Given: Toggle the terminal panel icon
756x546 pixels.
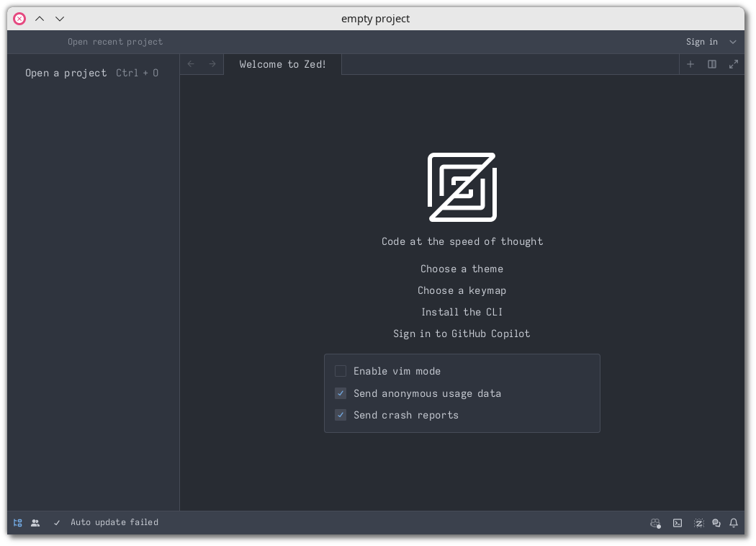Looking at the screenshot, I should (x=678, y=523).
